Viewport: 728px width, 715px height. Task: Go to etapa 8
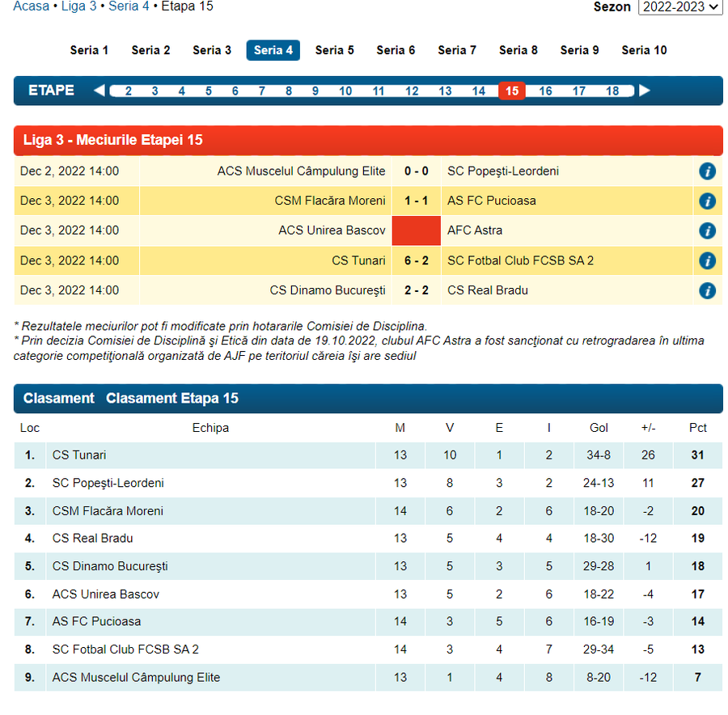pyautogui.click(x=288, y=91)
